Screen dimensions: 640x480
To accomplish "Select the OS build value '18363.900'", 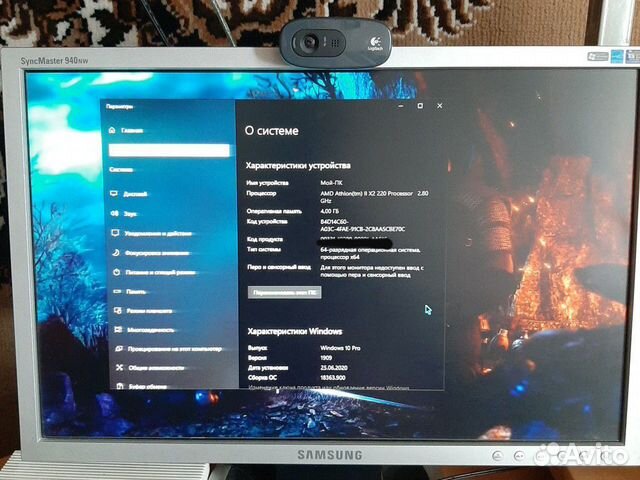I will click(333, 378).
